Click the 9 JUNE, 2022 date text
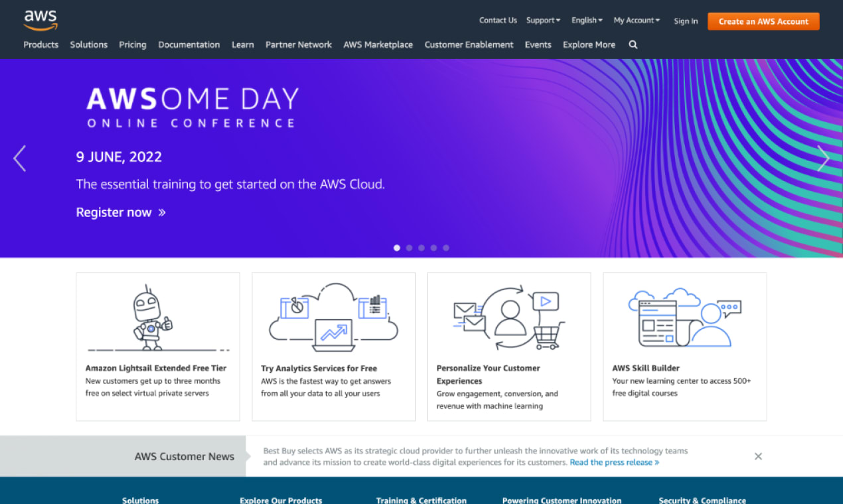 tap(119, 157)
